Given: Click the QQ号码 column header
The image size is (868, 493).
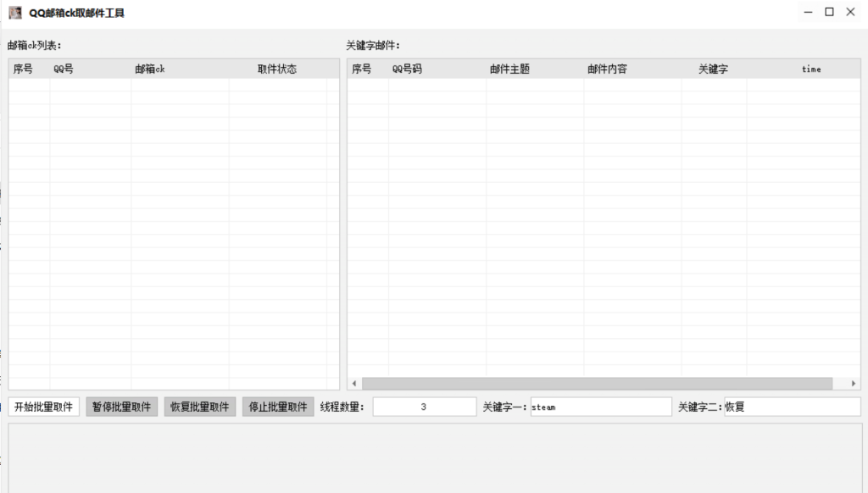Looking at the screenshot, I should 437,69.
